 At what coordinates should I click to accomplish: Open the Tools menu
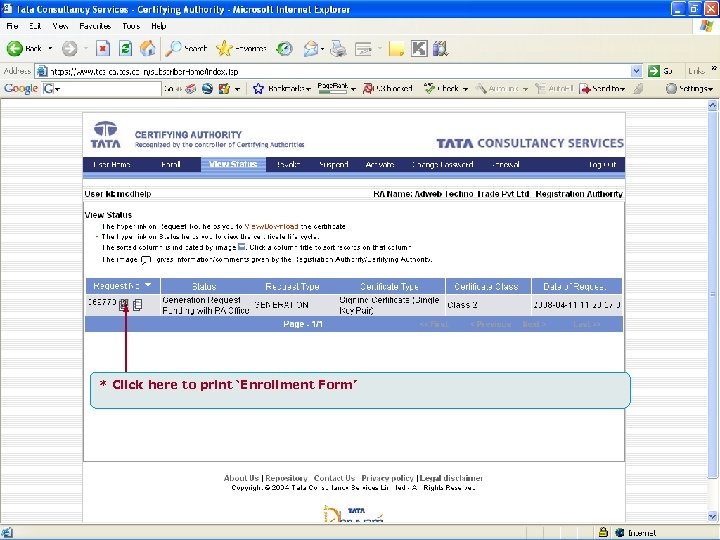point(131,26)
